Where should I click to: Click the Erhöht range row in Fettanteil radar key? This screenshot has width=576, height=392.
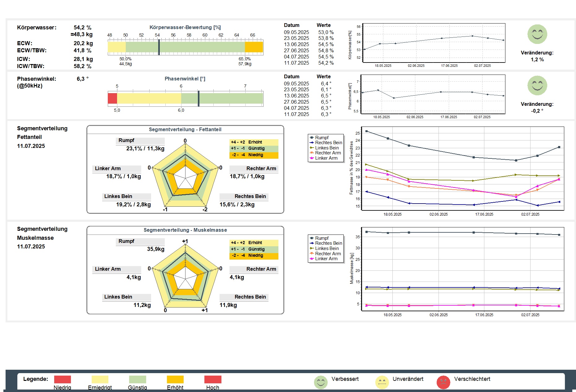[254, 142]
